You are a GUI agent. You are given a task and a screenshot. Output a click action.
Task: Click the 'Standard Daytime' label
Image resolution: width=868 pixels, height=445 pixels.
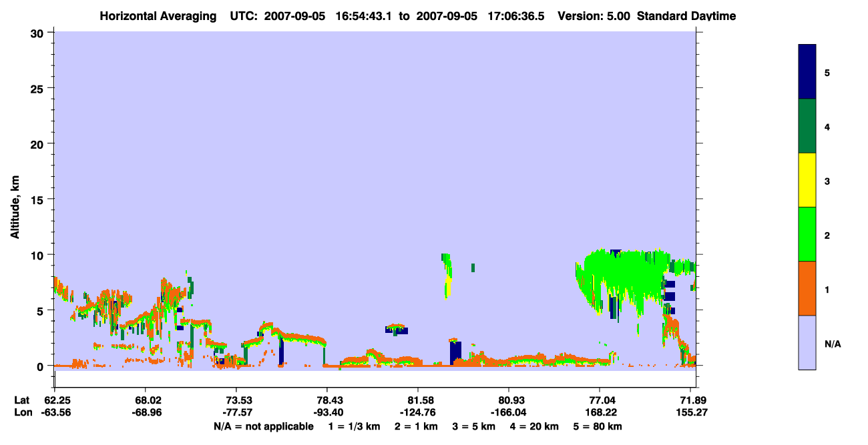pyautogui.click(x=686, y=16)
